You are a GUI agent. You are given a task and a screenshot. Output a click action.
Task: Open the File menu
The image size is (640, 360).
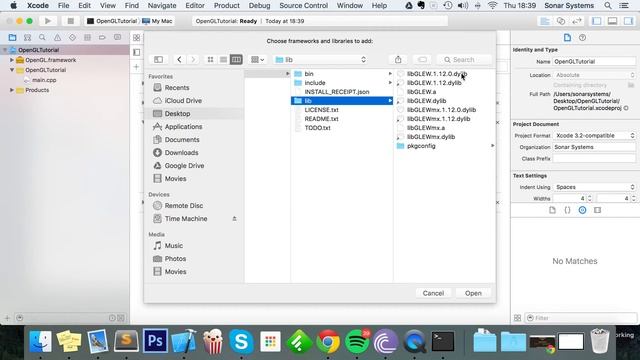[x=63, y=6]
